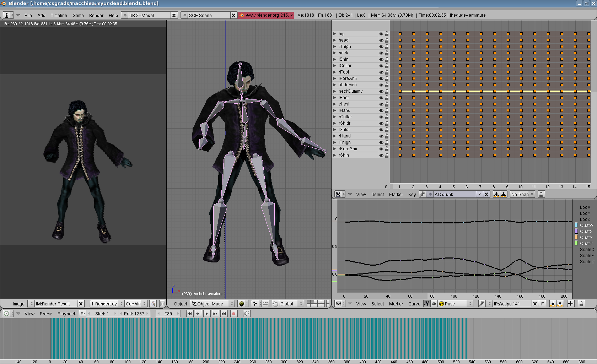
Task: Hide the chest channel with its eye icon
Action: (x=381, y=104)
